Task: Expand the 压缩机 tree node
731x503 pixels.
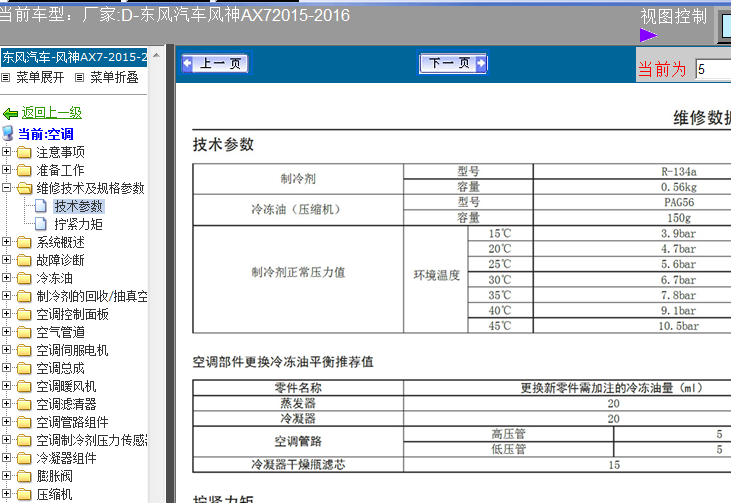Action: 7,494
